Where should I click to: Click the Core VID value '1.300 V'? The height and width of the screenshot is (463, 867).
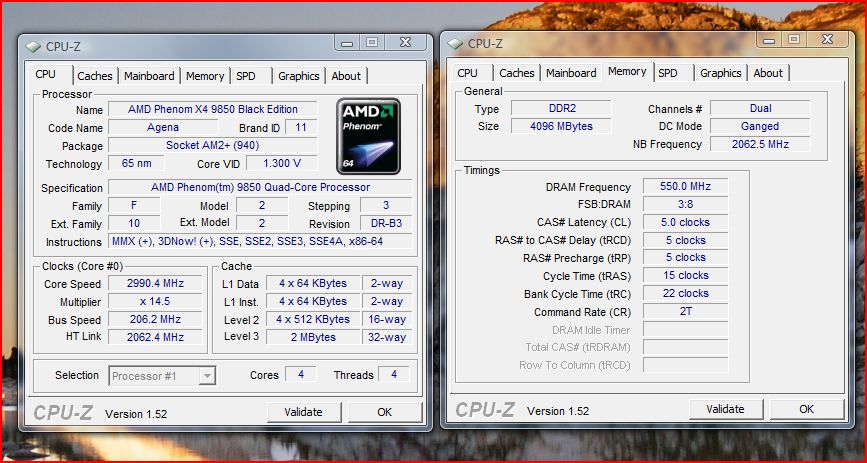point(282,163)
